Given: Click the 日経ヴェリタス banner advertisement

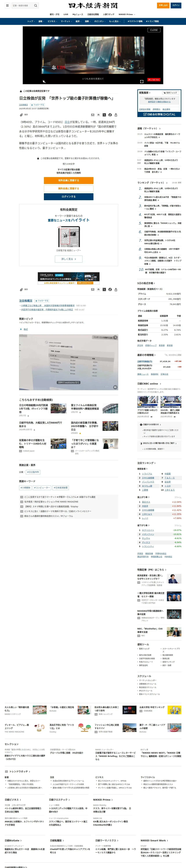Looking at the screenshot, I should (x=69, y=278).
